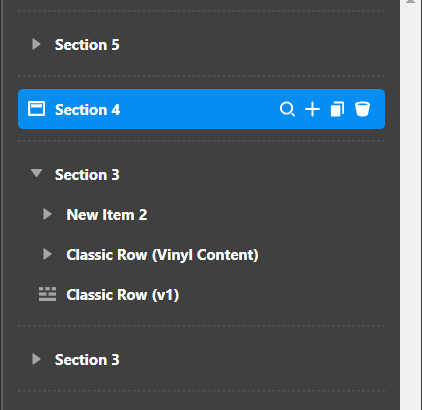
Task: Select the Section 5 label
Action: point(87,45)
